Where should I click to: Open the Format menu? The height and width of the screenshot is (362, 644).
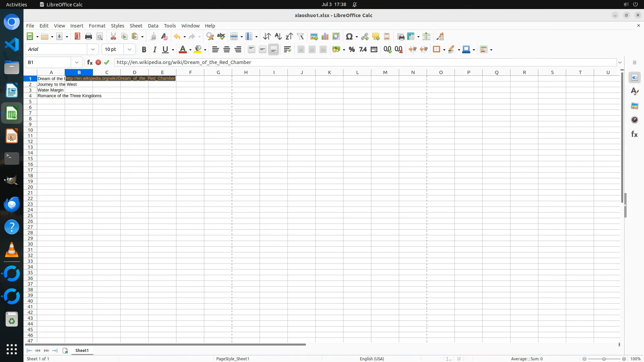pyautogui.click(x=97, y=26)
